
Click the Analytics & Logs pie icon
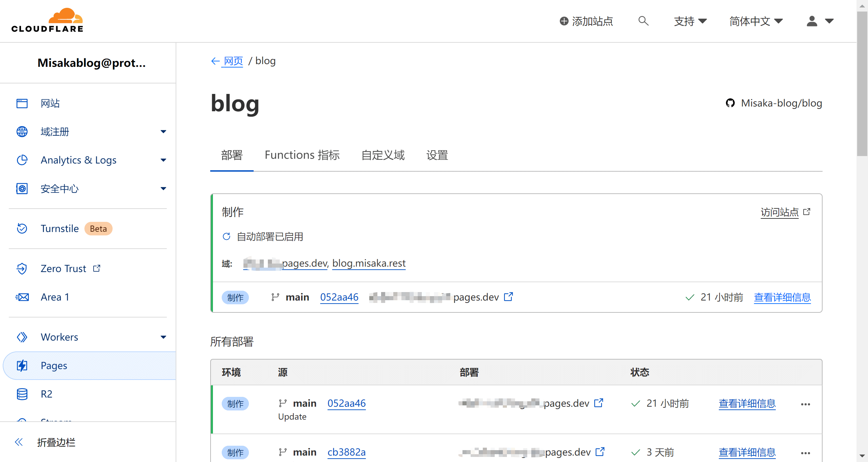[22, 160]
